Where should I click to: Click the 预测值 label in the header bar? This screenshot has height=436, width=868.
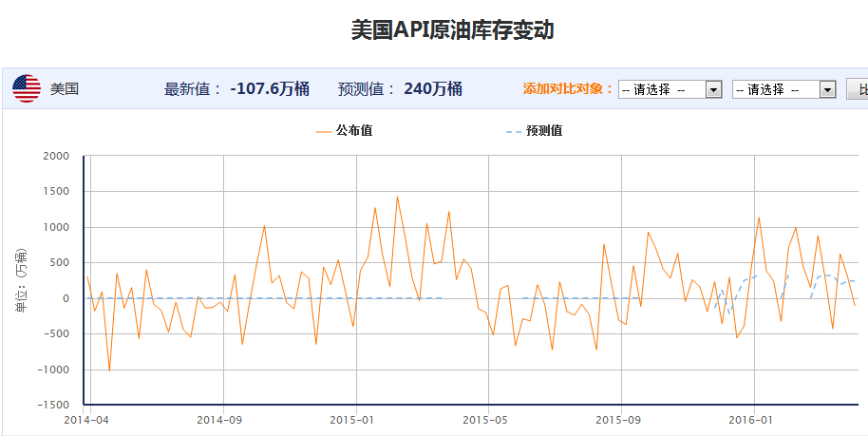367,88
